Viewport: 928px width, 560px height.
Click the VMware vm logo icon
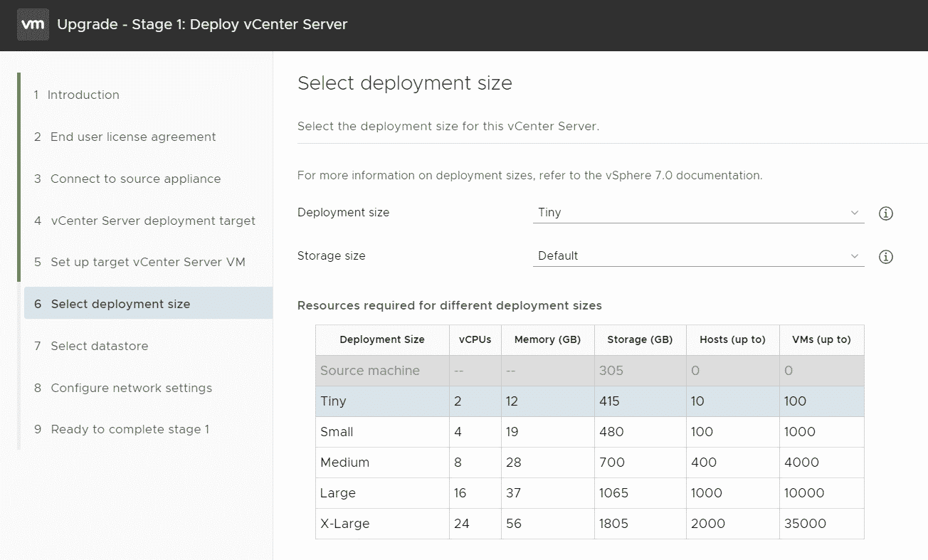pyautogui.click(x=33, y=24)
